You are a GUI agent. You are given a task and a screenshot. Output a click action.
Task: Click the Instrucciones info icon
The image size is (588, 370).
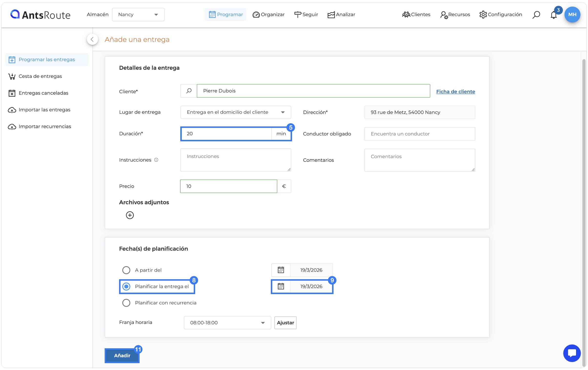point(156,160)
